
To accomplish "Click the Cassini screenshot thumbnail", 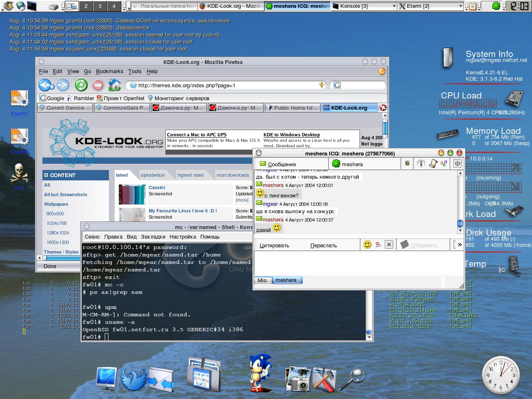I will (132, 195).
